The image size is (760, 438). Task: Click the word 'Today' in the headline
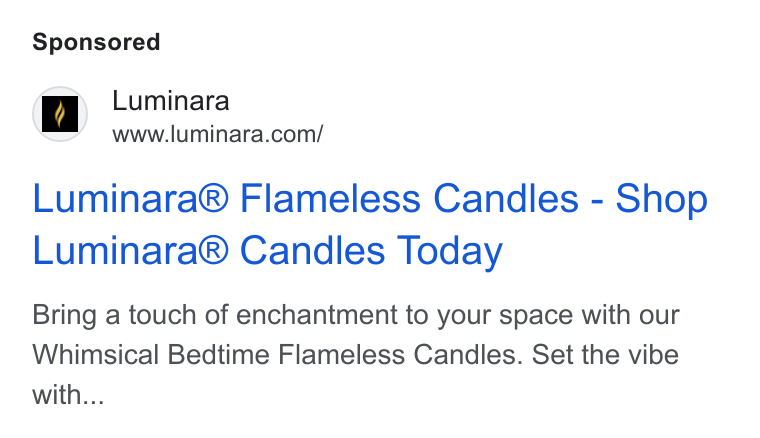[x=450, y=251]
